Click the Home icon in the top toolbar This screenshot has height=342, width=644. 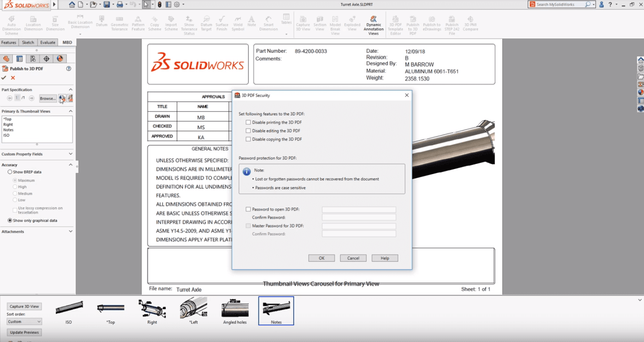(72, 5)
